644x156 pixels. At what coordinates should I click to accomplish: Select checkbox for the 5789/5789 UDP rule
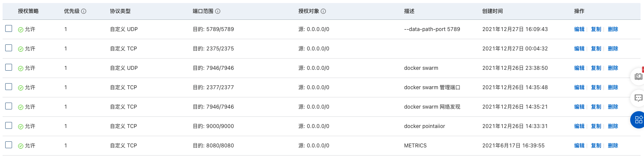[x=9, y=29]
